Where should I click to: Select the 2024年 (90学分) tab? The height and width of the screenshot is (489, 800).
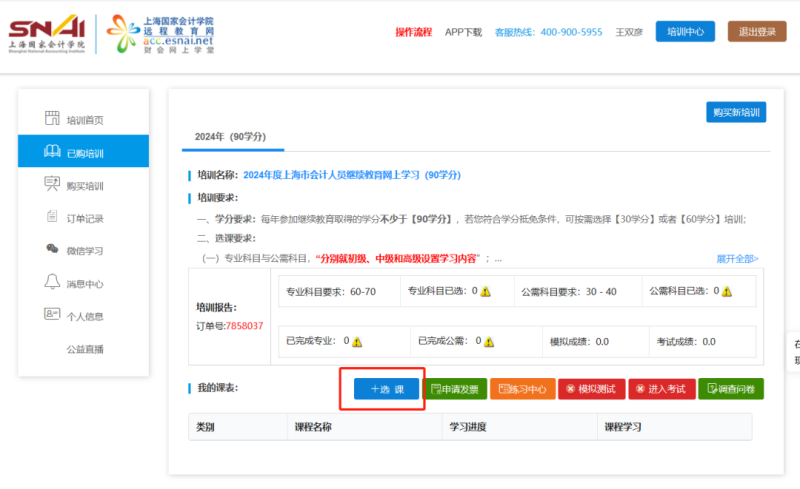230,136
